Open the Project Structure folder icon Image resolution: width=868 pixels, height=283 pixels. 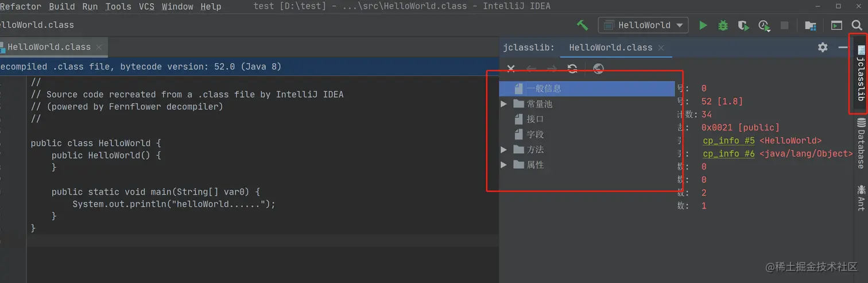click(810, 25)
